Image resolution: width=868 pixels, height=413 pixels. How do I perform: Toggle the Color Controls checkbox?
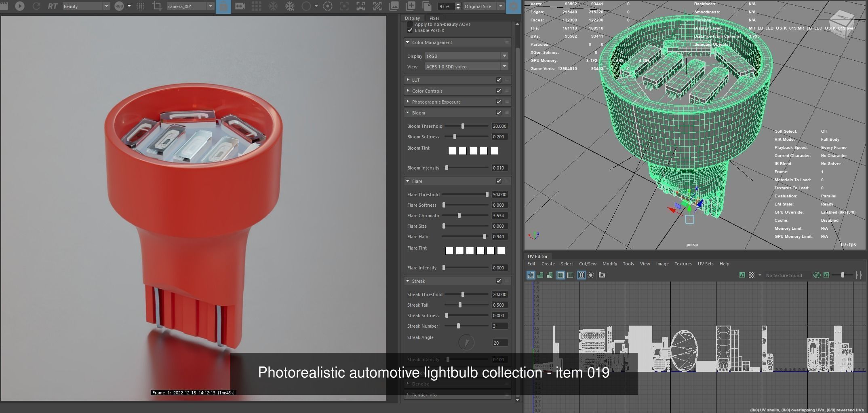499,91
